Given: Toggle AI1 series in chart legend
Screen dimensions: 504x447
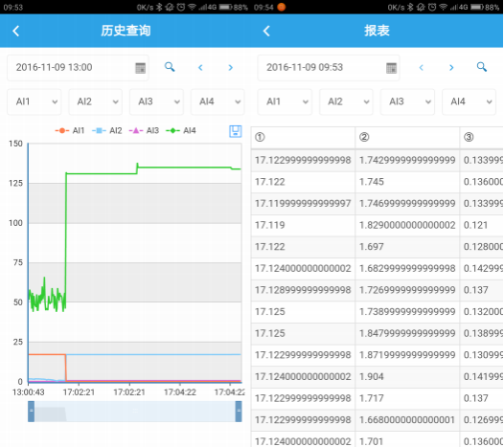Looking at the screenshot, I should (x=70, y=130).
